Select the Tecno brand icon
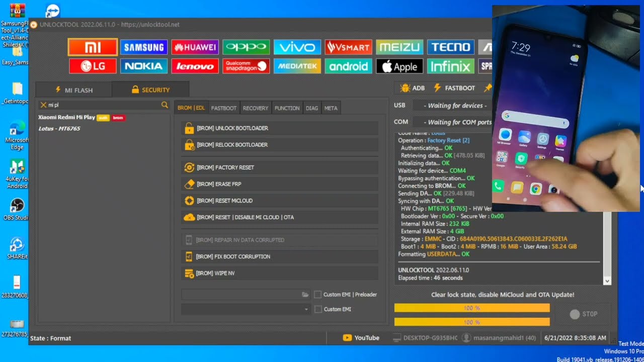This screenshot has height=362, width=644. point(451,47)
